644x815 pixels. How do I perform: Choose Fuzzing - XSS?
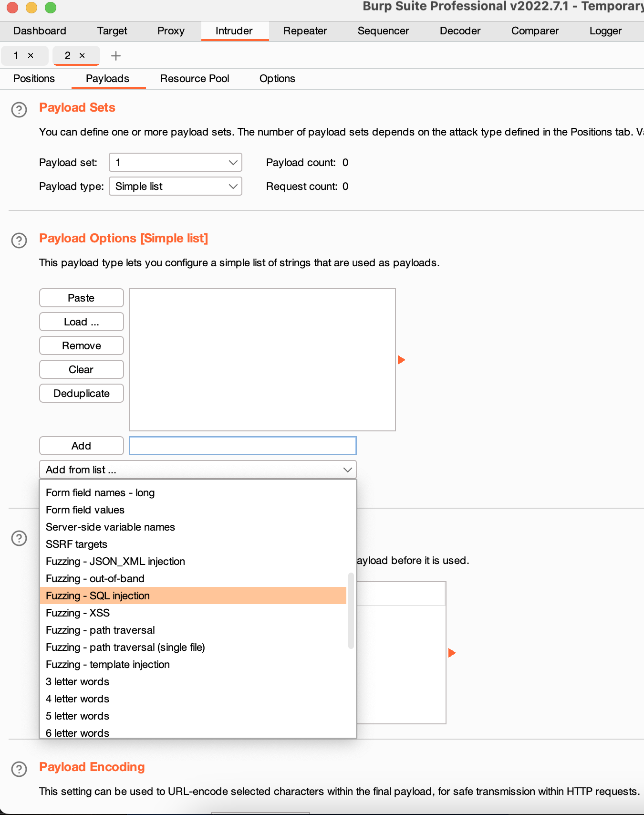click(x=194, y=613)
